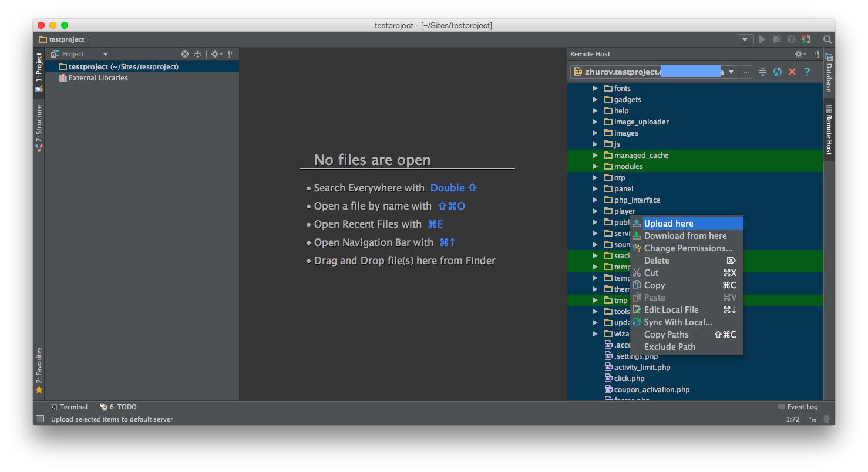The image size is (868, 472).
Task: Select activity_limit.php in remote file list
Action: pos(642,368)
